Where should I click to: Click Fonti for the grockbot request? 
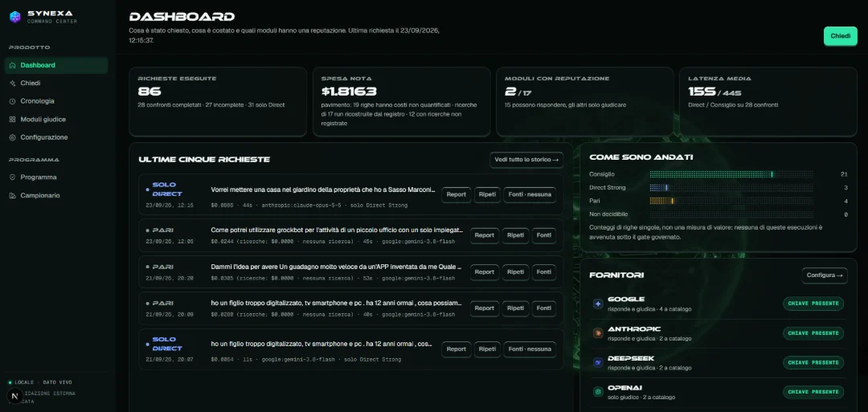544,235
